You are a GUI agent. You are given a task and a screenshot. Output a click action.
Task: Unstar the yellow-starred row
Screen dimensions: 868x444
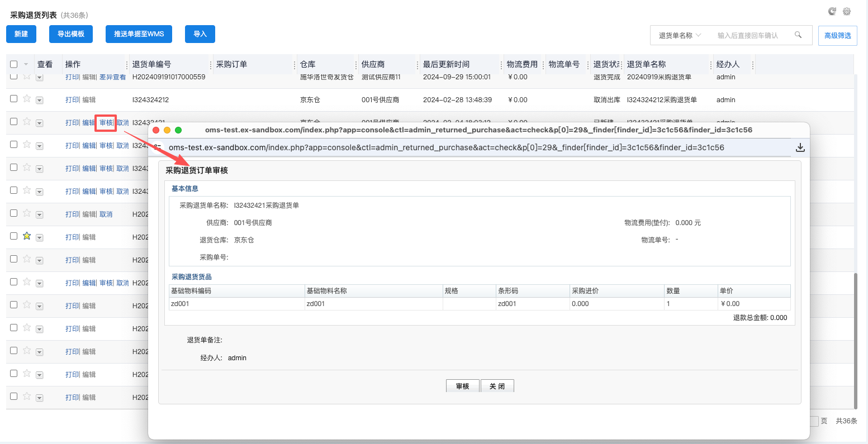click(27, 236)
